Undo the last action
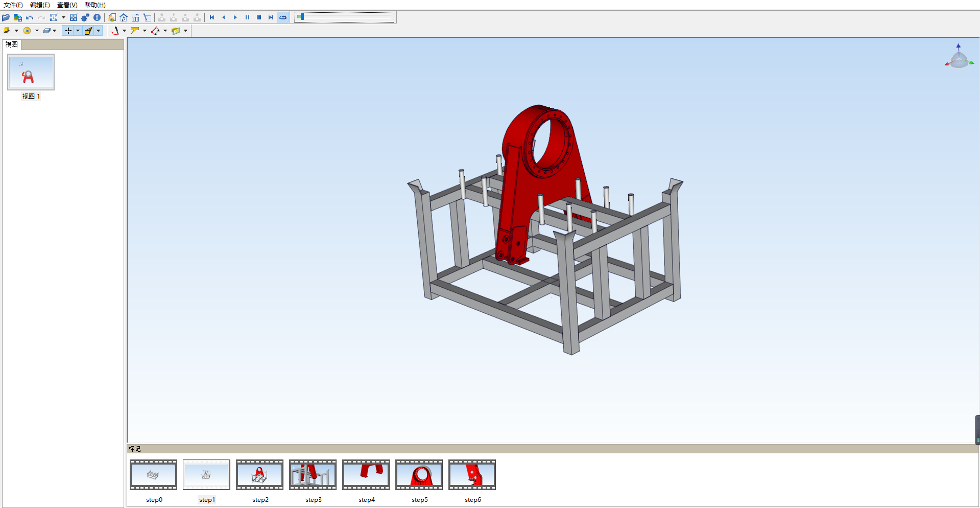The width and height of the screenshot is (980, 508). click(x=30, y=17)
